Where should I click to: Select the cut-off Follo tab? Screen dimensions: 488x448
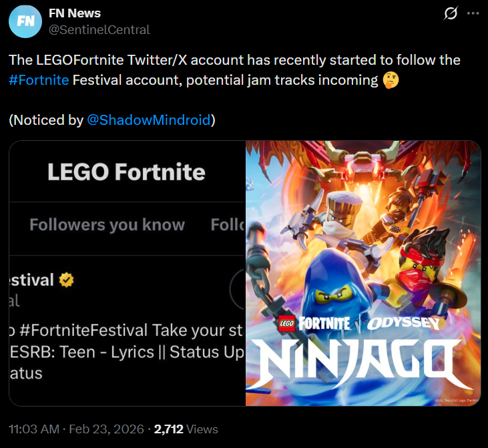pyautogui.click(x=228, y=225)
